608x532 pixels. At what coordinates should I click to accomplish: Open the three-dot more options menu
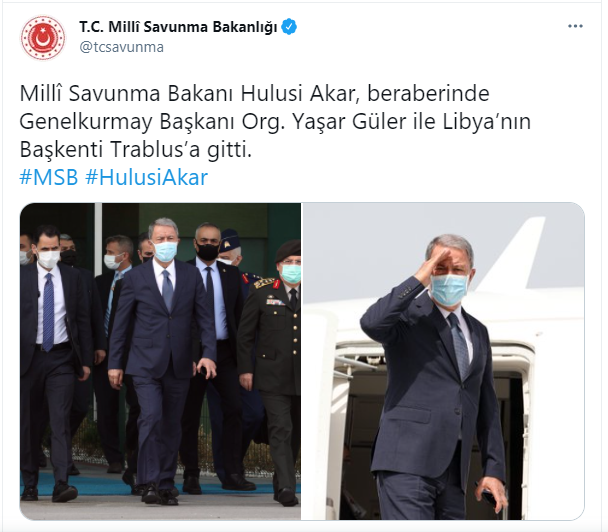[x=575, y=26]
